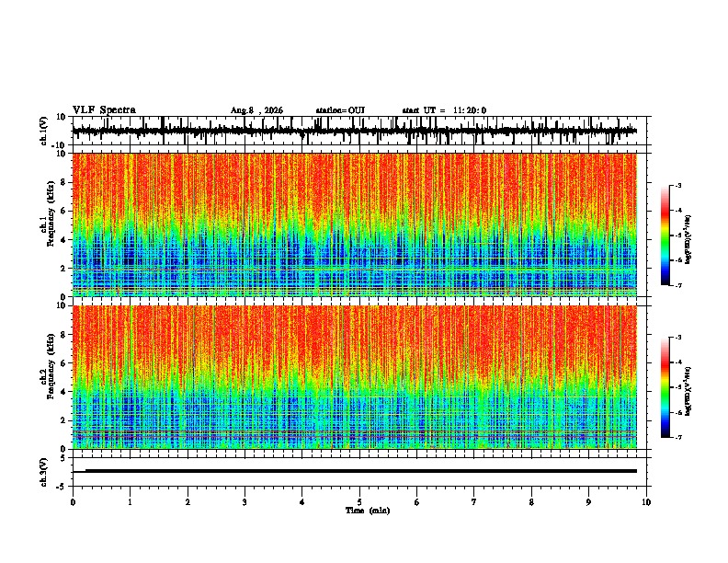Click the '4' kHz tick on ch.1 spectrogram
Image resolution: width=728 pixels, height=563 pixels.
click(x=63, y=240)
